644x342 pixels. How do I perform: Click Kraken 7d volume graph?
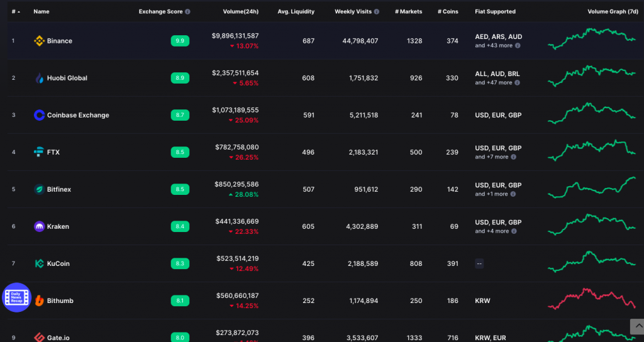tap(591, 224)
